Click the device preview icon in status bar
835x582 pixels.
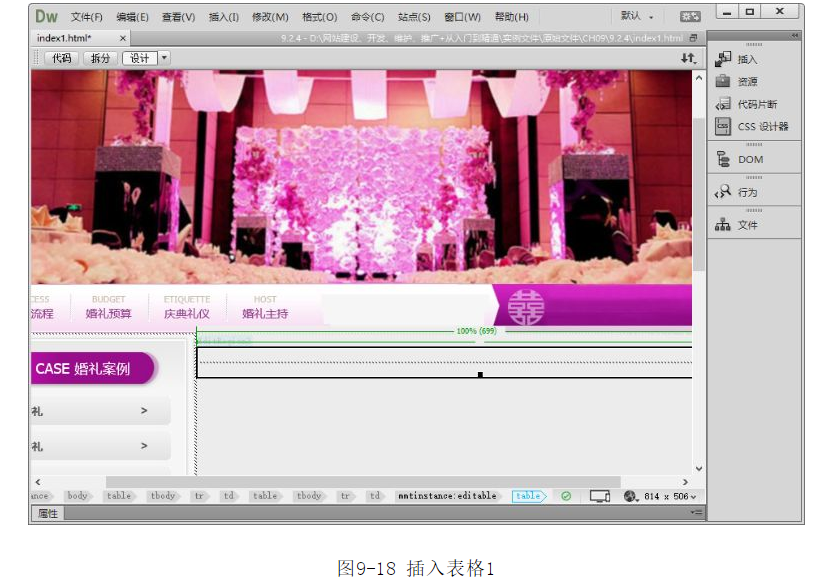click(x=600, y=496)
